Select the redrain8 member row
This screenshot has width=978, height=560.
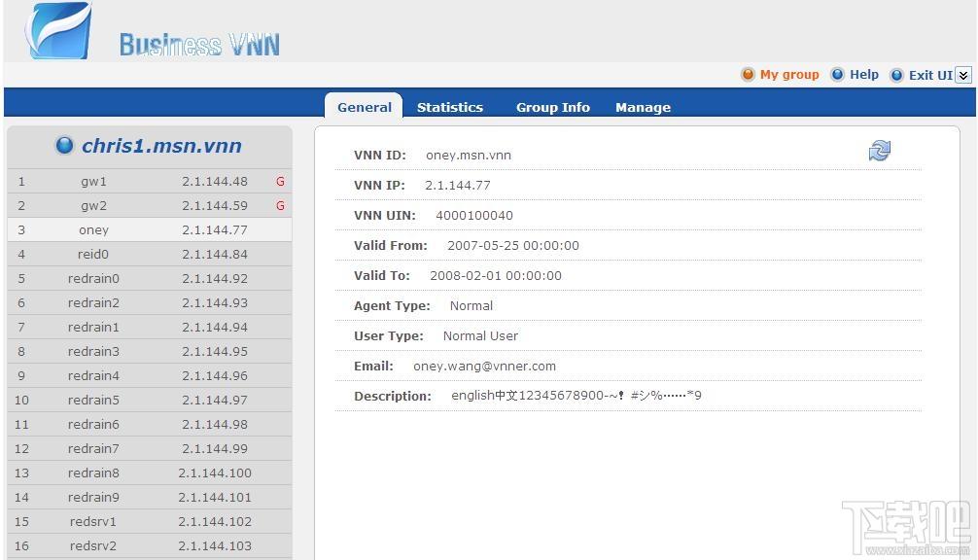150,473
